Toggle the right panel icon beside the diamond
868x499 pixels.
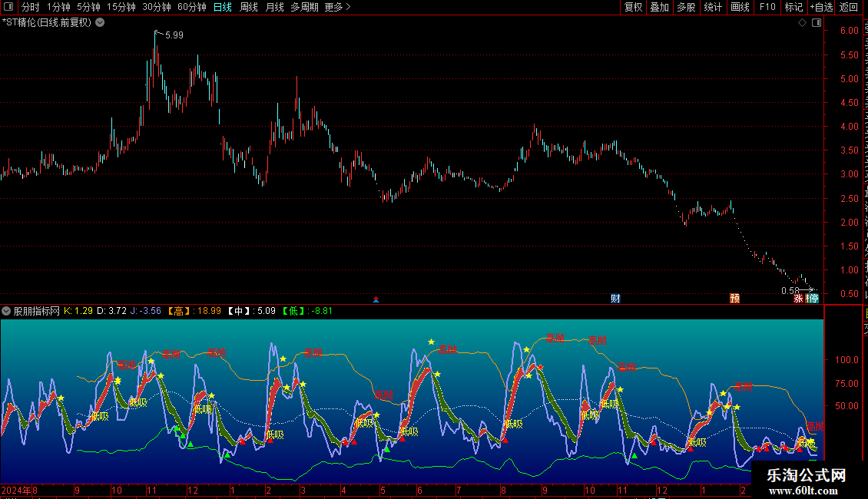pyautogui.click(x=817, y=23)
